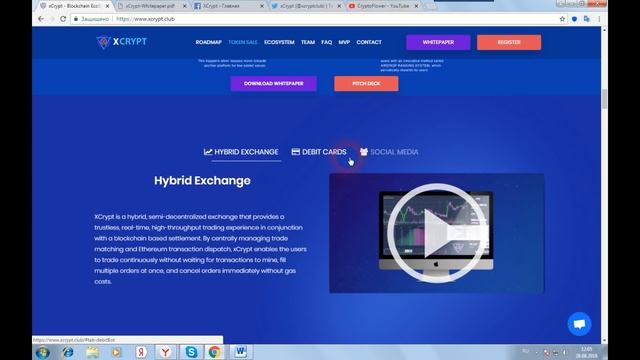
Task: Open the media player taskbar icon
Action: (x=116, y=352)
